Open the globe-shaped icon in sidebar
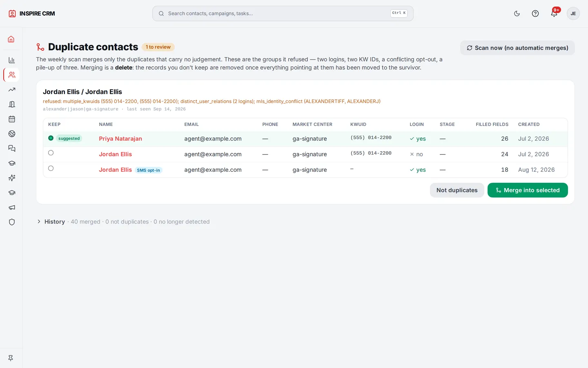Viewport: 588px width, 368px height. pos(11,134)
